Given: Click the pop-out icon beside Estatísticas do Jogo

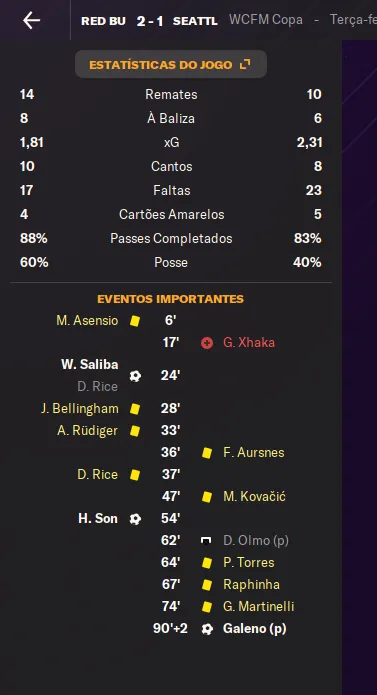Looking at the screenshot, I should [x=245, y=64].
